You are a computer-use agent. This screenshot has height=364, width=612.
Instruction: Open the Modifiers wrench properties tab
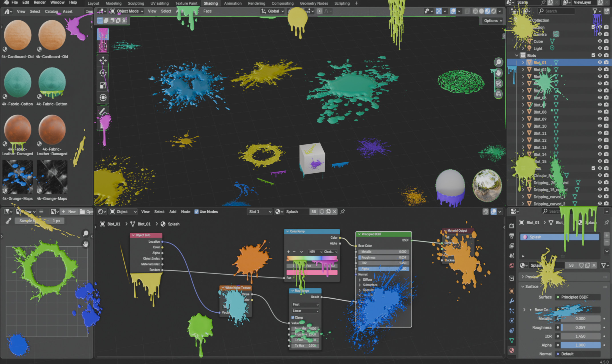[512, 301]
